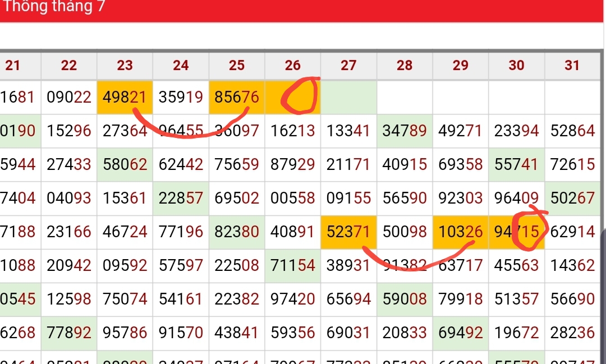The image size is (606, 364).
Task: Click cell 09155
Action: (348, 198)
